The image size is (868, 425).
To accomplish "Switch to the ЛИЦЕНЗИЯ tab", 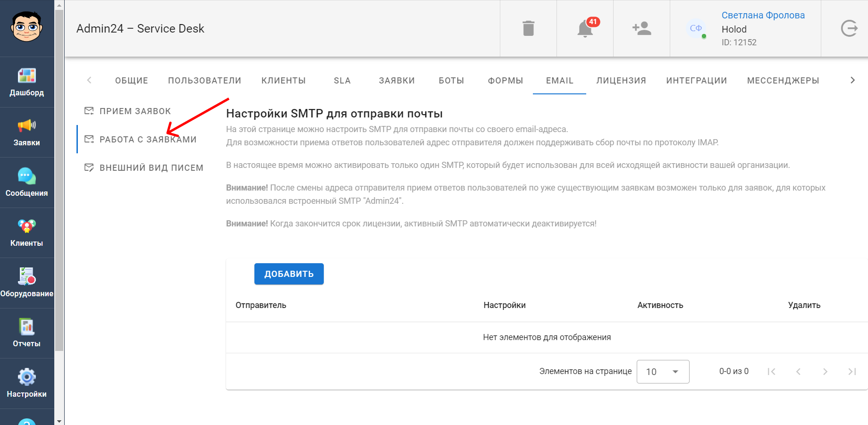I will pyautogui.click(x=621, y=81).
